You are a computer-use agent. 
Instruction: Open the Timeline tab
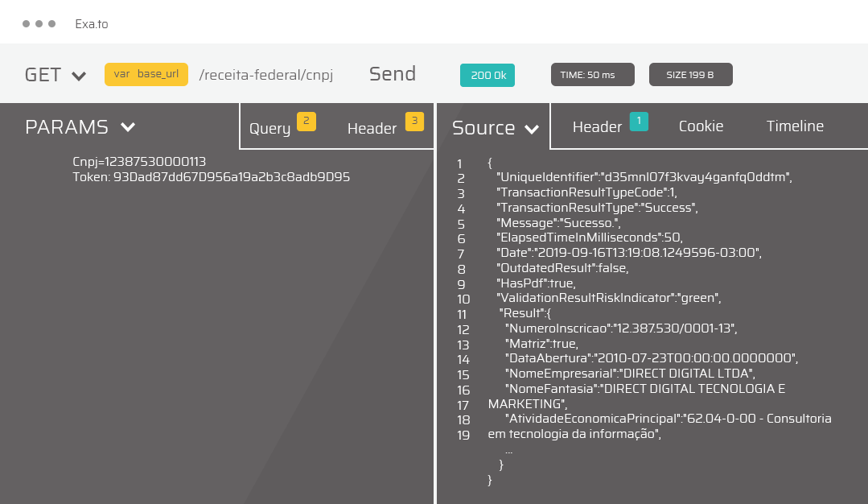click(x=795, y=126)
